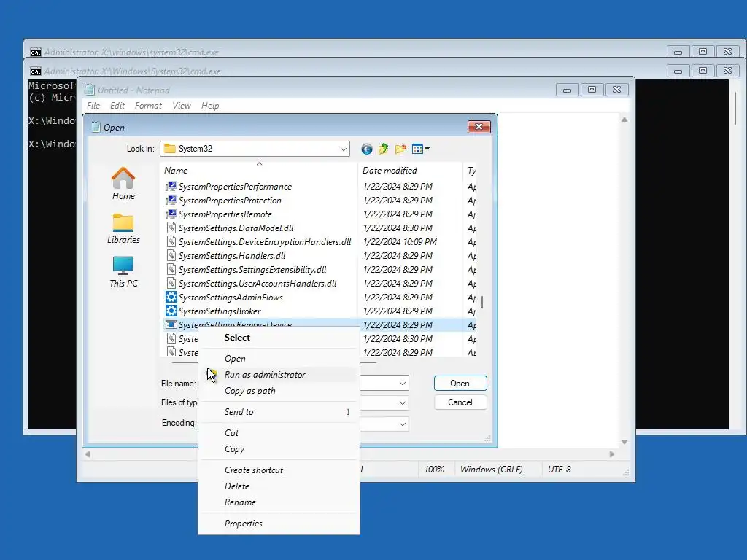Click 100% zoom in Notepad status bar

click(434, 469)
